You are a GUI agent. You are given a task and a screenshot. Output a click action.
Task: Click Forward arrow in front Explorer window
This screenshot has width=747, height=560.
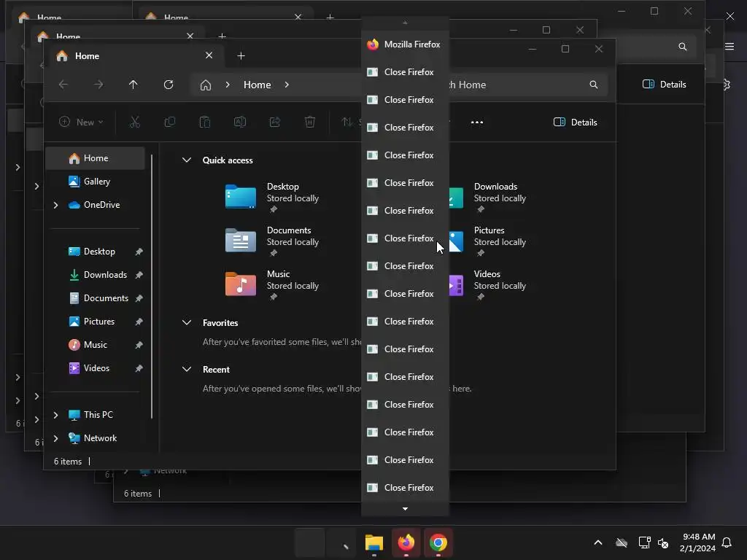(x=98, y=85)
